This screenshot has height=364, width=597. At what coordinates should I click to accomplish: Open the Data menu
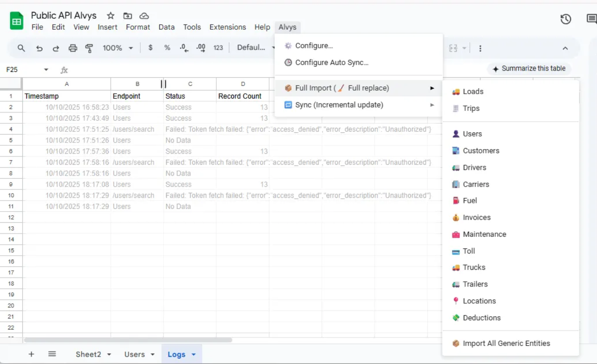click(x=167, y=27)
